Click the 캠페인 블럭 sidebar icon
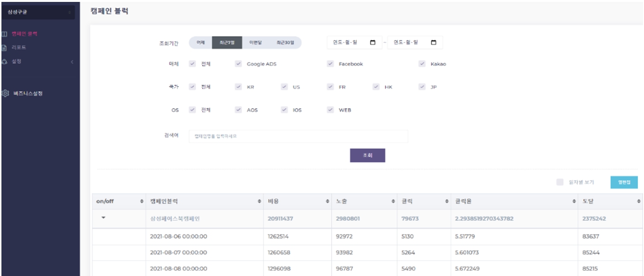 coord(4,34)
